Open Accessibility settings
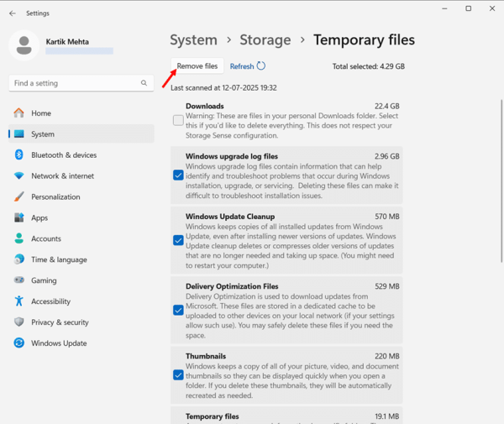504x424 pixels. (81, 301)
